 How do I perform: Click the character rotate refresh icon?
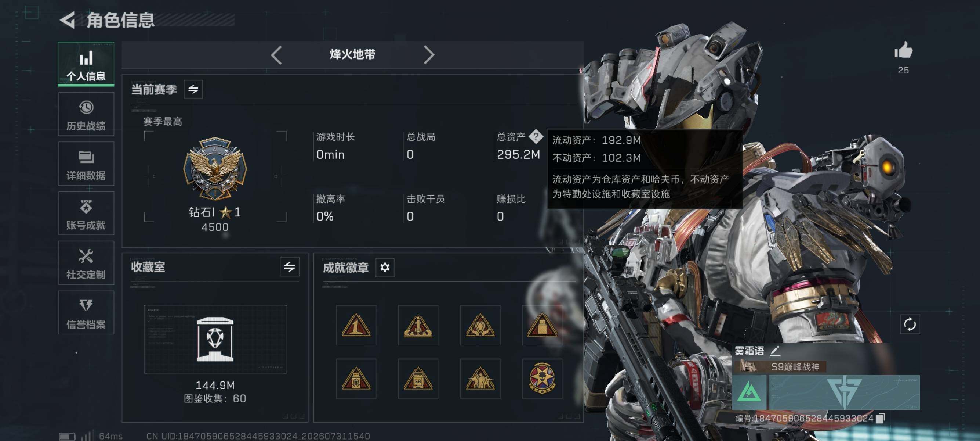click(910, 325)
